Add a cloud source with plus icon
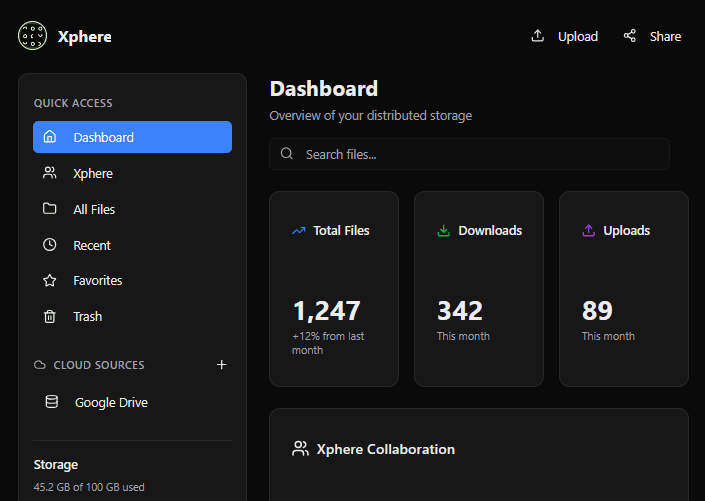 tap(221, 364)
